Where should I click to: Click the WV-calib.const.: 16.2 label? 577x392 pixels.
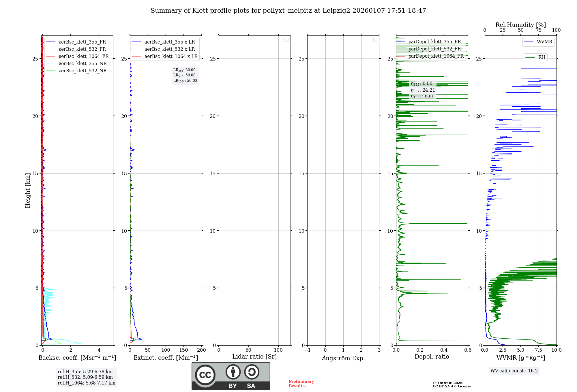click(514, 371)
